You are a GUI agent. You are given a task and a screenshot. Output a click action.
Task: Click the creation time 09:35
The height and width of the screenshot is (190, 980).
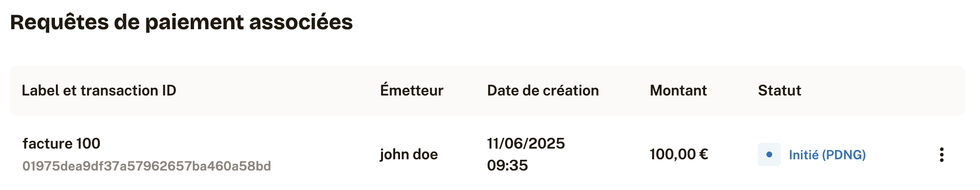(508, 165)
